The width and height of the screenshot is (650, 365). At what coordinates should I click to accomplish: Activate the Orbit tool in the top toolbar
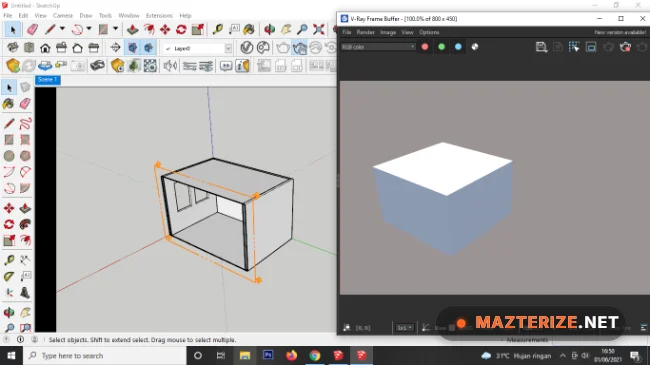pos(270,29)
